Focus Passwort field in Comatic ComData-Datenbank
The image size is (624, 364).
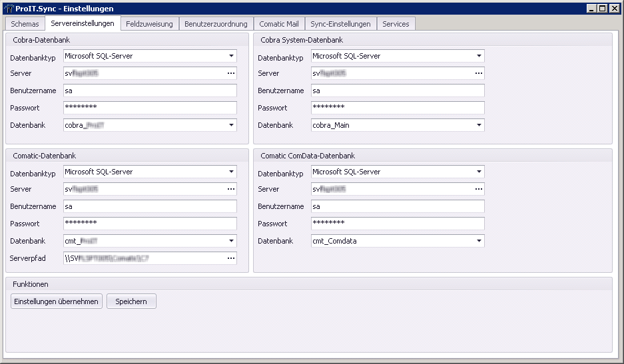[x=398, y=224]
